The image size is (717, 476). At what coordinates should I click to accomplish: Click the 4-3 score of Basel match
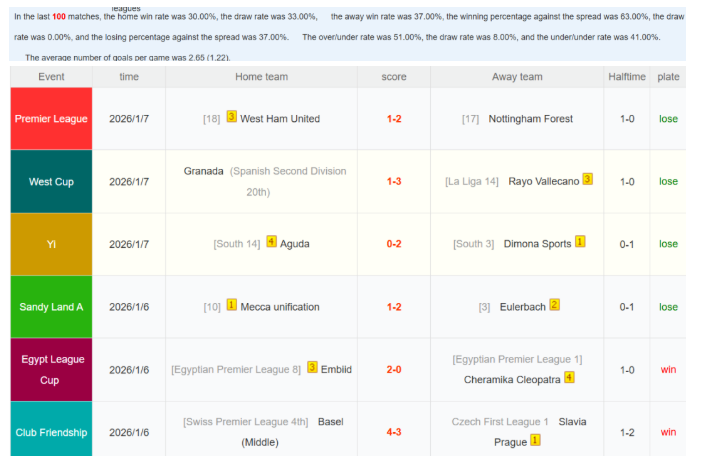coord(394,432)
